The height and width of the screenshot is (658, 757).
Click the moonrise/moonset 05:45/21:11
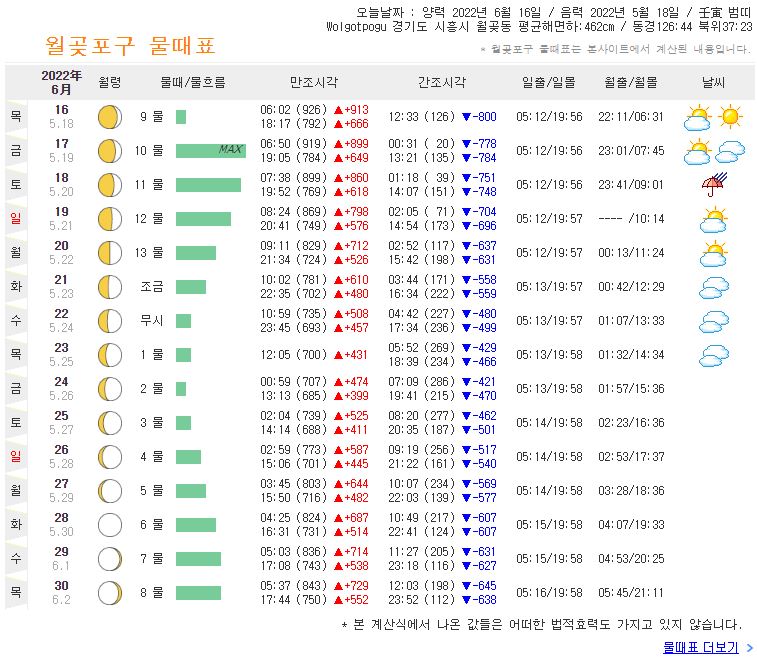pyautogui.click(x=631, y=592)
